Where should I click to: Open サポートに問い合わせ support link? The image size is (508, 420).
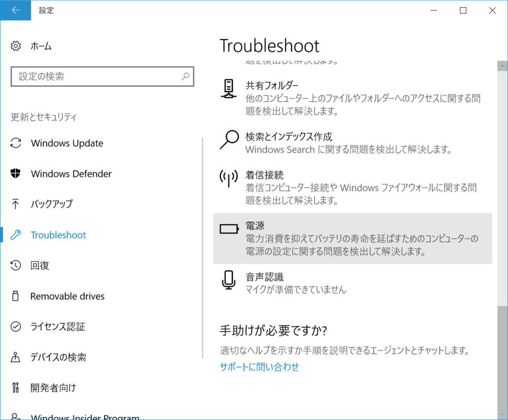pyautogui.click(x=259, y=366)
